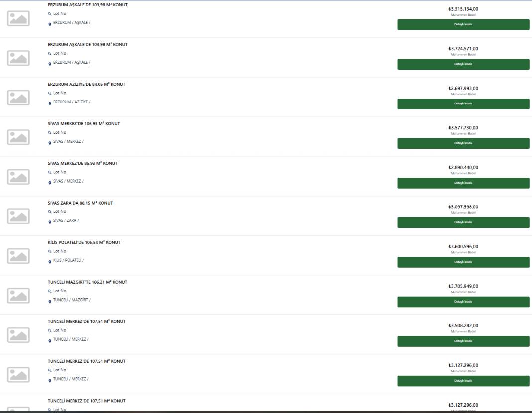Open the placeholder image of Erzurum Azizi̇ye 84,05 M² listing
The height and width of the screenshot is (413, 532).
click(x=18, y=98)
